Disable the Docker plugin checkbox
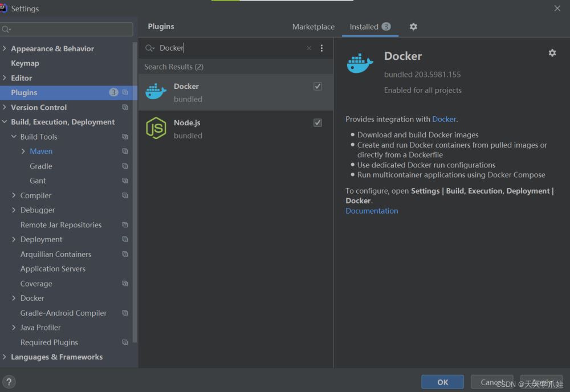 pos(317,87)
